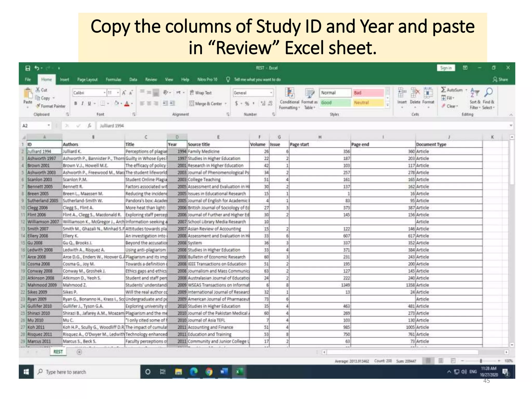Align text to the left

[142, 103]
